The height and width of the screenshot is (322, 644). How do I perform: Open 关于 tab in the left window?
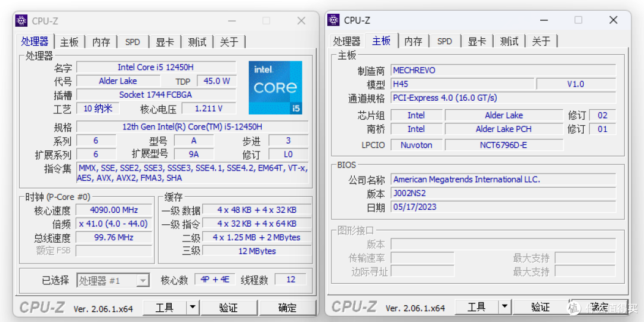(x=229, y=42)
